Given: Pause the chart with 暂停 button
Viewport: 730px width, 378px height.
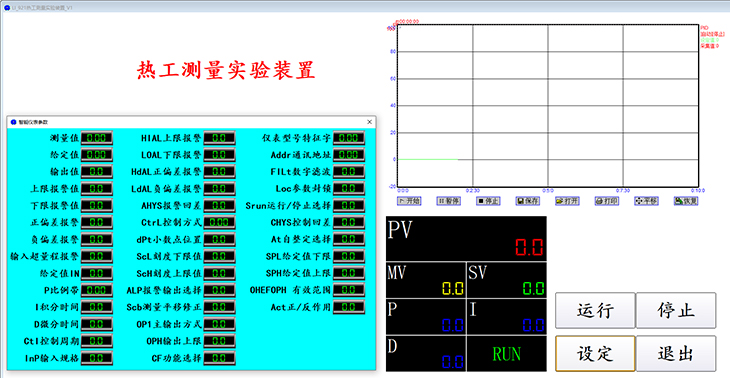Looking at the screenshot, I should [x=448, y=201].
